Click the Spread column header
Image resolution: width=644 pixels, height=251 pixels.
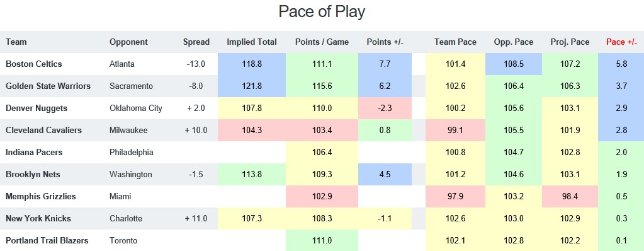click(196, 42)
